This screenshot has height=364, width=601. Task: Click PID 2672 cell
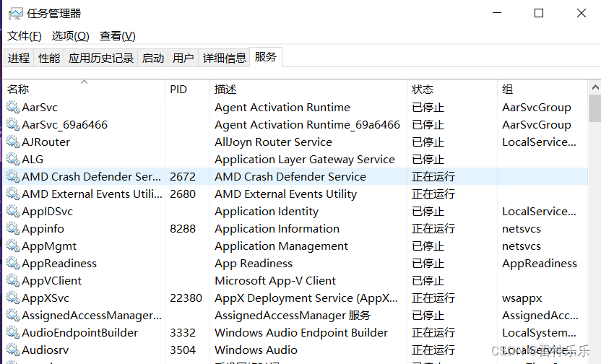click(x=183, y=177)
